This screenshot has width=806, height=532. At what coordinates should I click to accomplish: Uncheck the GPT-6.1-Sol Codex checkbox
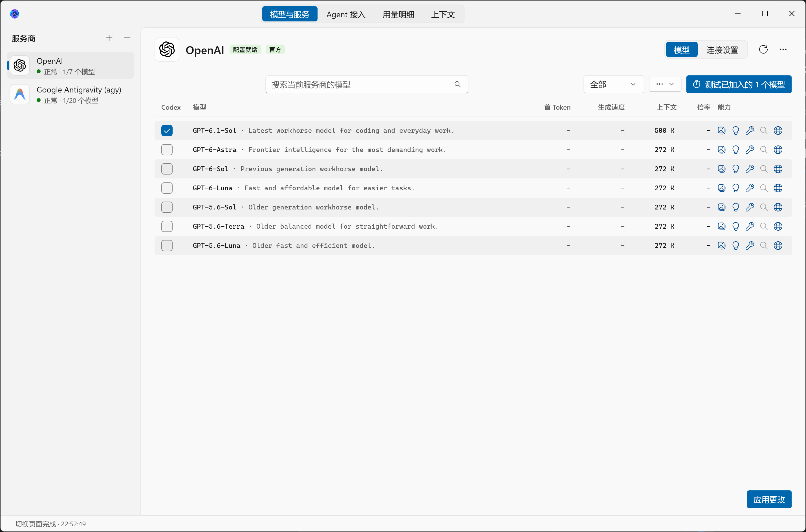pyautogui.click(x=167, y=131)
